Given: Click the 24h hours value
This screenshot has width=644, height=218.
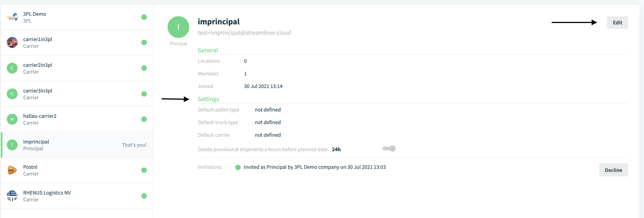Looking at the screenshot, I should tap(336, 149).
